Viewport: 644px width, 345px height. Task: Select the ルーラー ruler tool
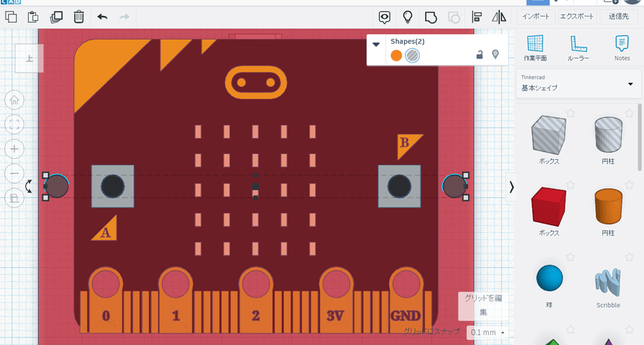point(578,49)
